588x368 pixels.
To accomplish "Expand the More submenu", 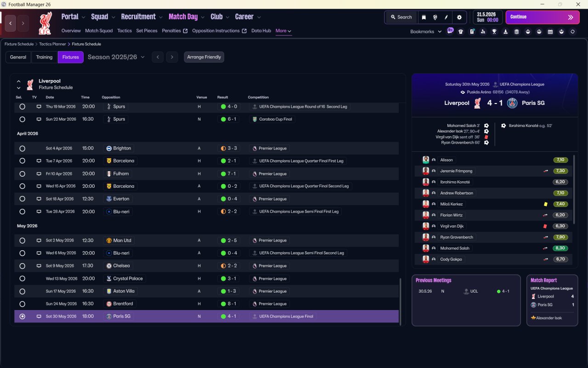I will [283, 31].
